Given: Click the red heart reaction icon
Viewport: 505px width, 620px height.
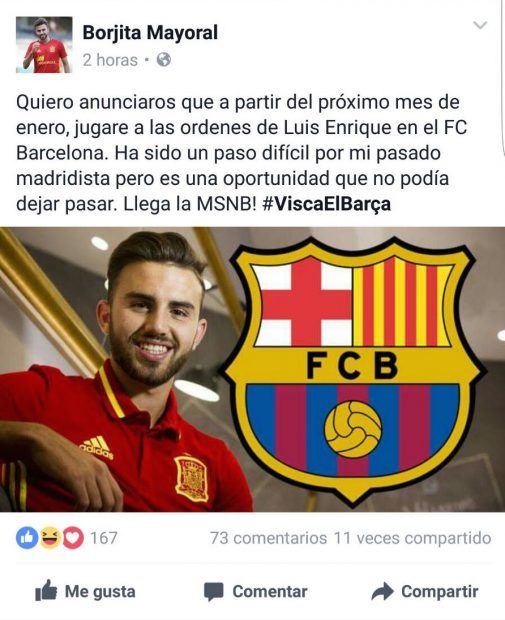Looking at the screenshot, I should [72, 538].
